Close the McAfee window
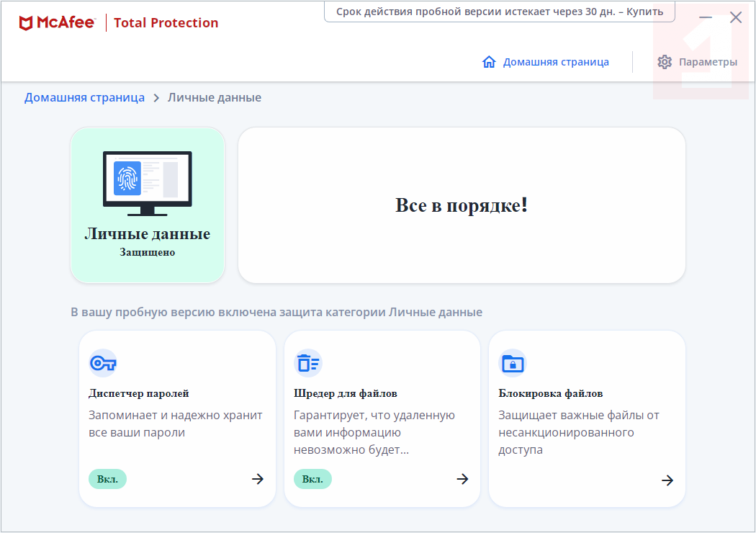The height and width of the screenshot is (533, 756). [x=736, y=17]
